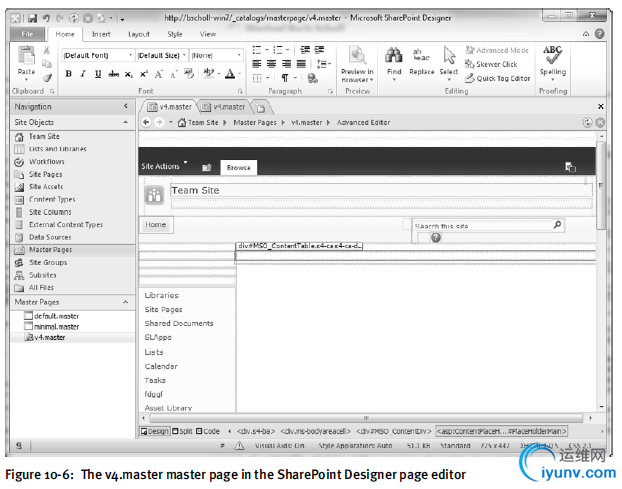
Task: Click the Paste clipboard icon
Action: 26,56
